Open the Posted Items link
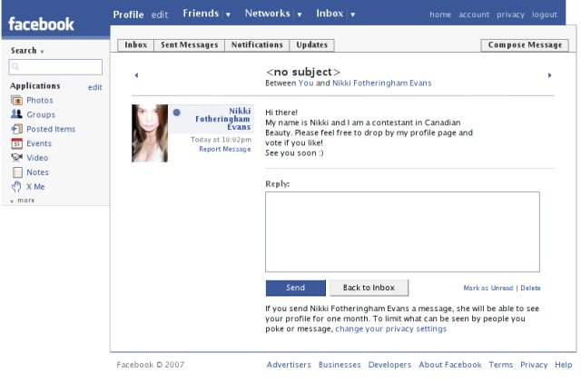The image size is (581, 392). pyautogui.click(x=51, y=129)
